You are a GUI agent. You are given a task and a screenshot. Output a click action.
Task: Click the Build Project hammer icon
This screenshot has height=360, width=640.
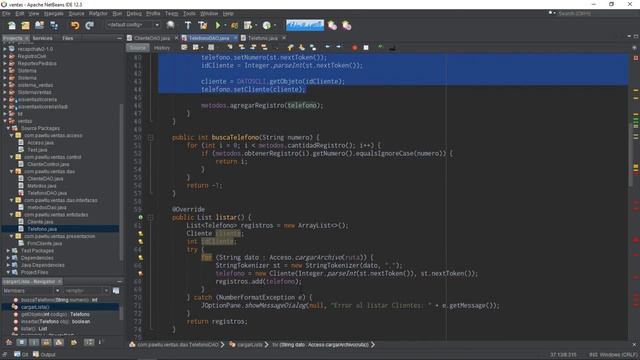[188, 25]
